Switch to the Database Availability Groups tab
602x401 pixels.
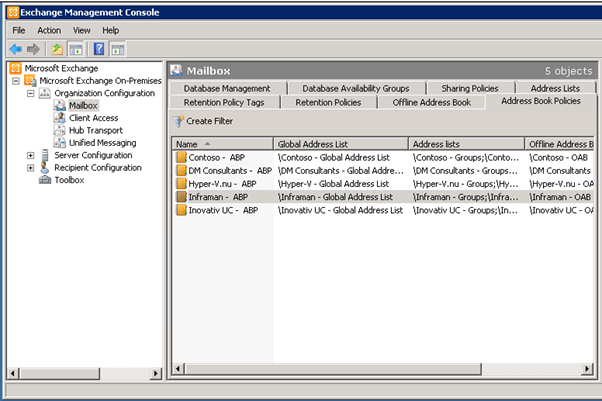[x=355, y=88]
